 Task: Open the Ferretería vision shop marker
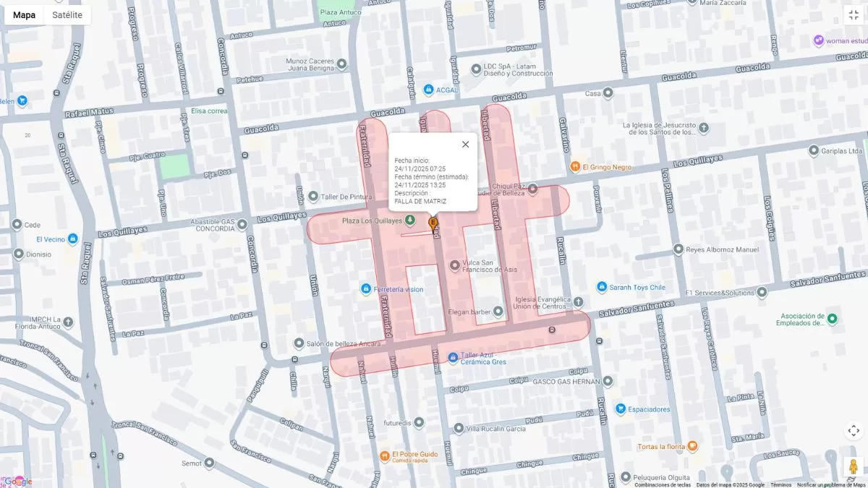pyautogui.click(x=366, y=289)
